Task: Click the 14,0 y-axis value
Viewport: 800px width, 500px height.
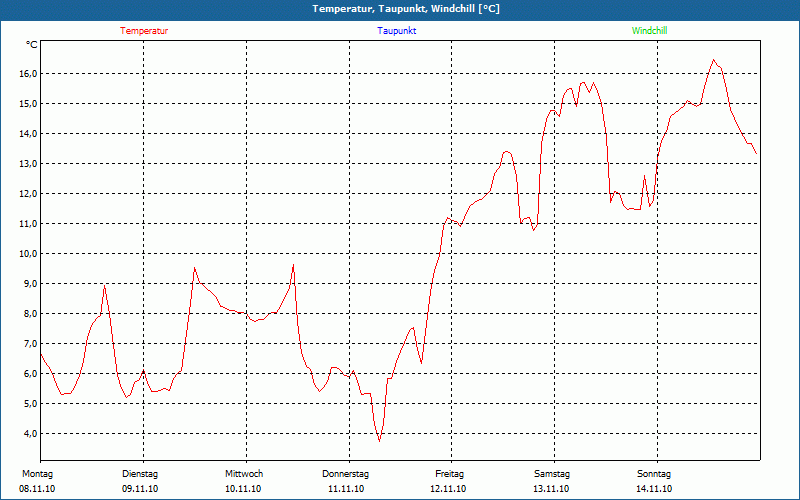Action: (x=28, y=134)
